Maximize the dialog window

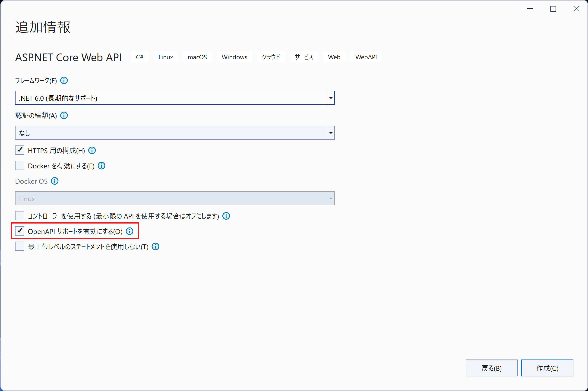tap(553, 9)
